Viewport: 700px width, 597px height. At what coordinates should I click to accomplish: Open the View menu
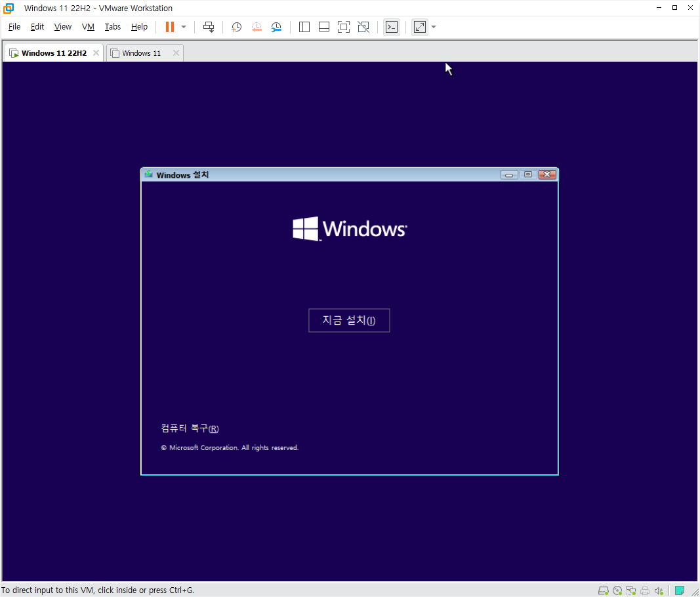62,27
